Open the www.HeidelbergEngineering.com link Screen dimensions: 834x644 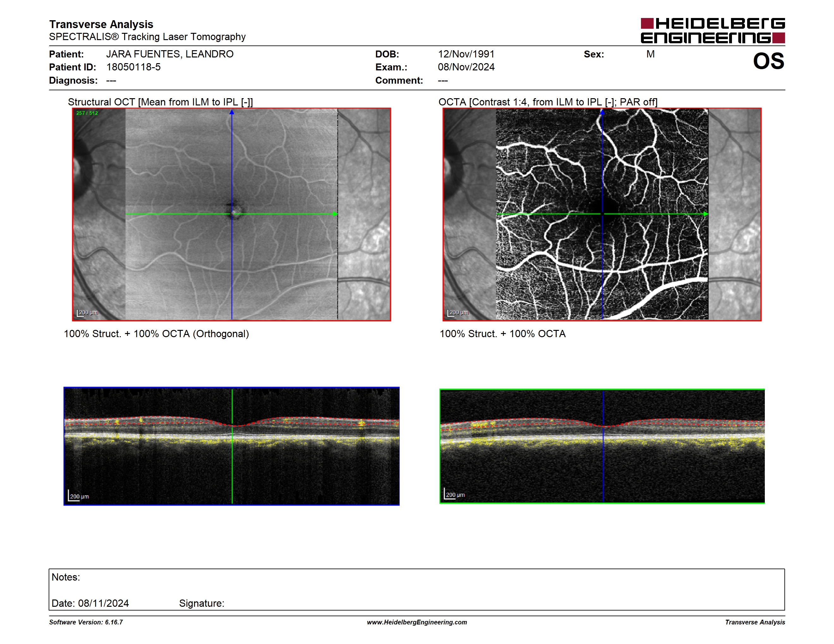[417, 622]
